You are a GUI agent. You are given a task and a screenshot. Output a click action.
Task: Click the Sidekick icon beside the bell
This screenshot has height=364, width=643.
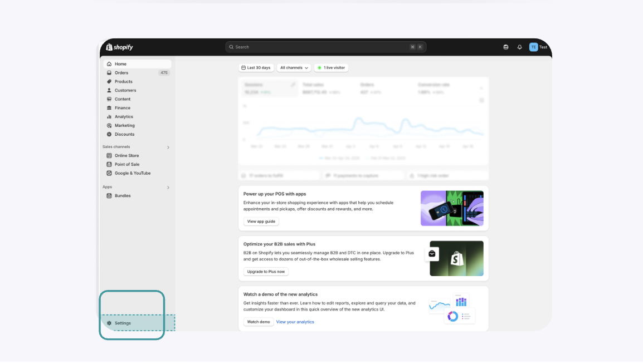[x=505, y=47]
